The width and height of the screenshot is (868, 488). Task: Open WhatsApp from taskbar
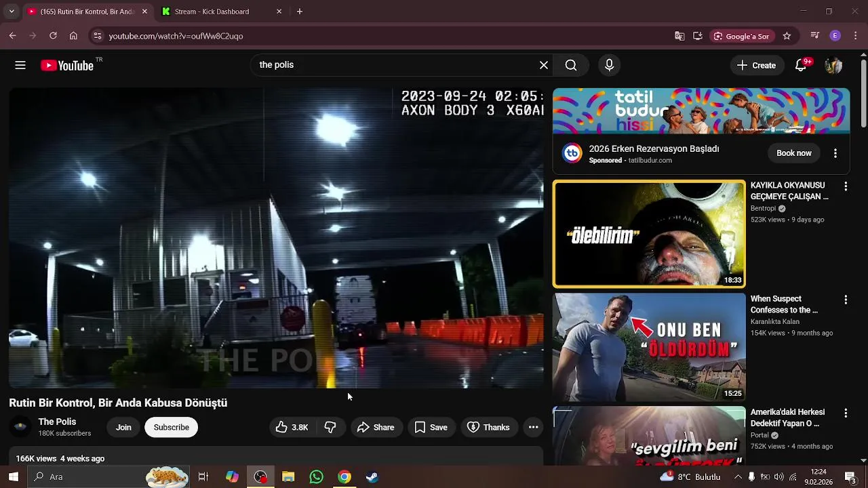point(316,476)
